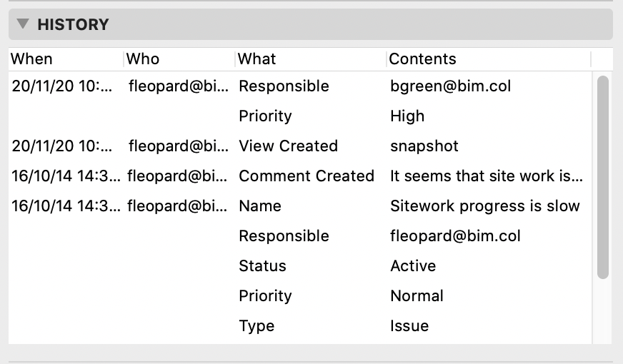Click the Contents column header
623x364 pixels.
coord(422,59)
